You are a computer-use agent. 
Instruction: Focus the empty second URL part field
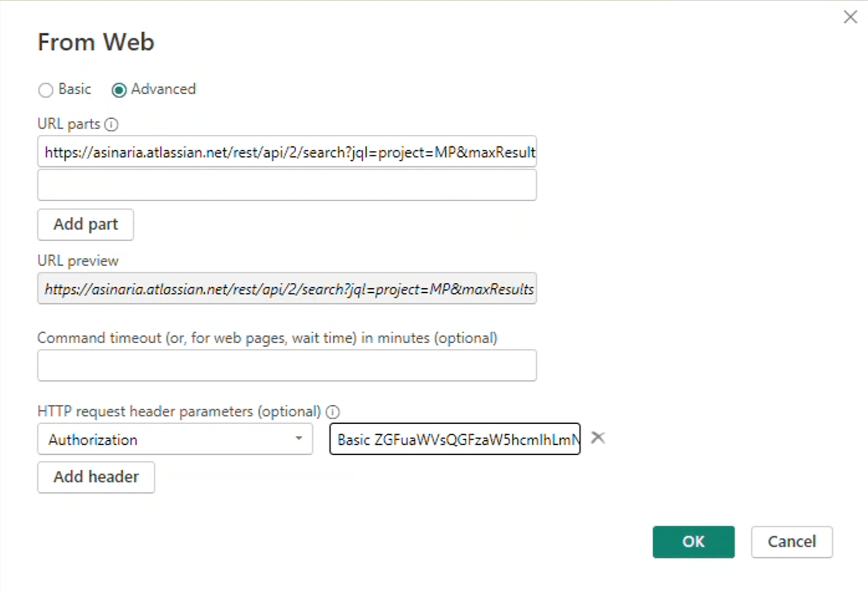(287, 185)
